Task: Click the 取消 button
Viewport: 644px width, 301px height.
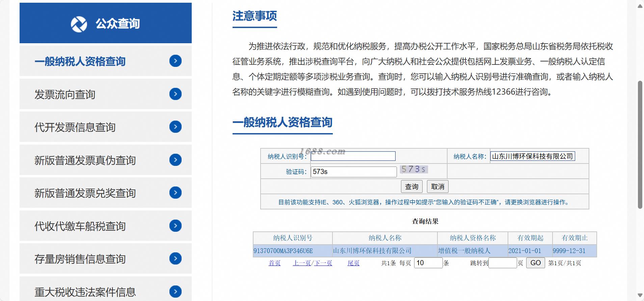Action: coord(438,186)
